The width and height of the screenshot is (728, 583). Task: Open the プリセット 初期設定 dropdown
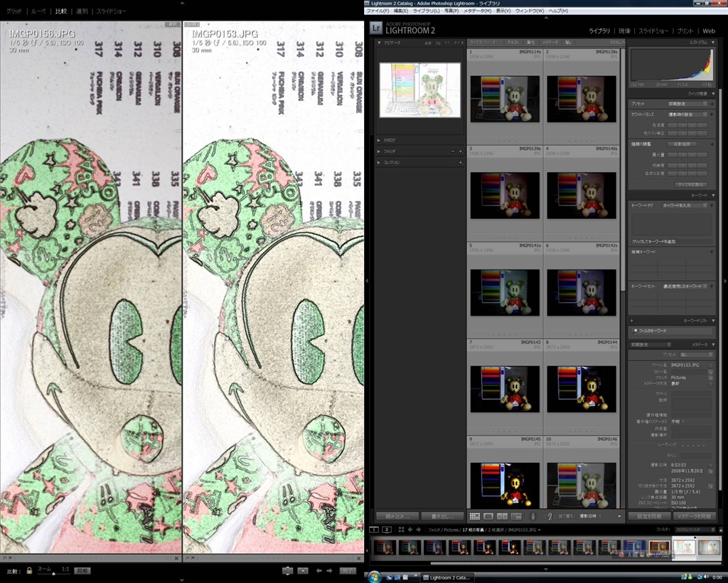click(x=687, y=104)
